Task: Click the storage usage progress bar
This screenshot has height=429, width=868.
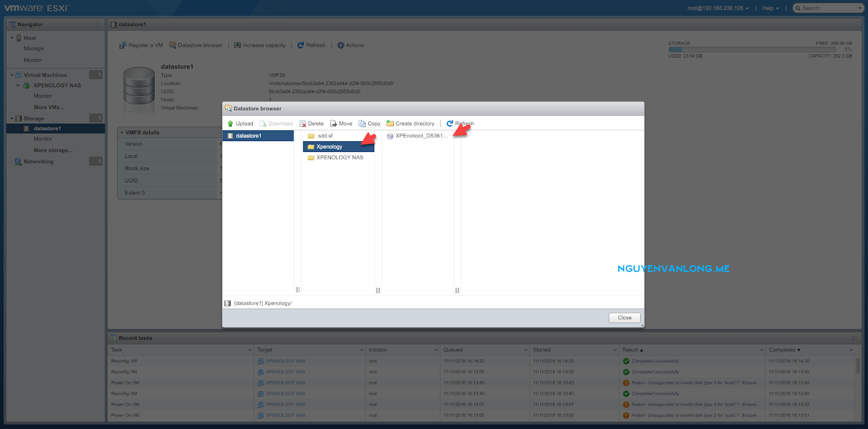Action: pos(752,49)
